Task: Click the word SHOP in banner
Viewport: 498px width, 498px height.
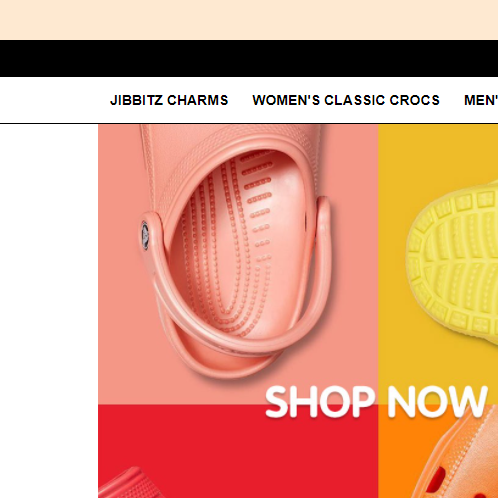Action: pos(320,401)
